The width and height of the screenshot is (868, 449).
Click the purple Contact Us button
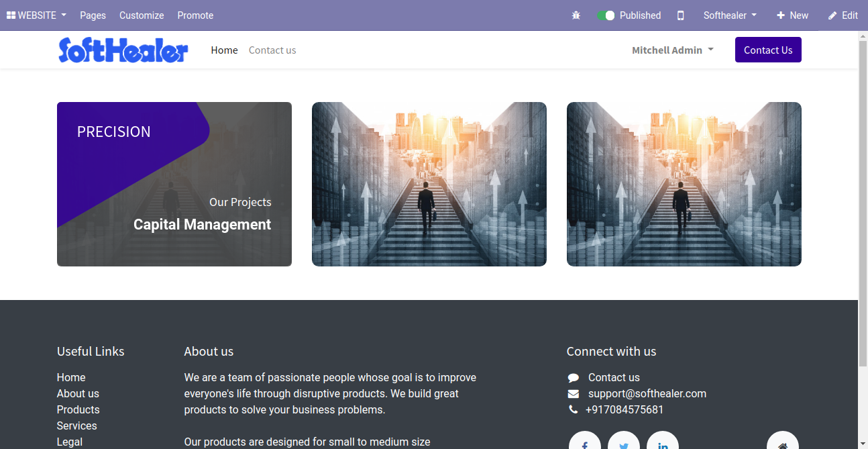tap(768, 50)
